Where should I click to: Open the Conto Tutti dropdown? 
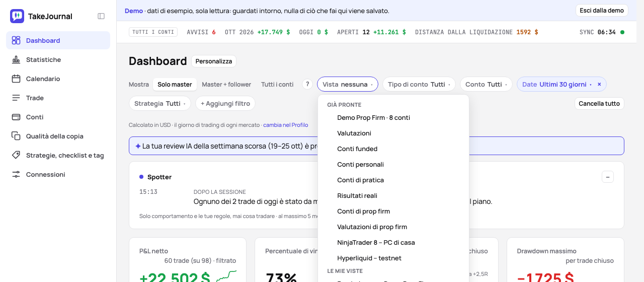(486, 84)
